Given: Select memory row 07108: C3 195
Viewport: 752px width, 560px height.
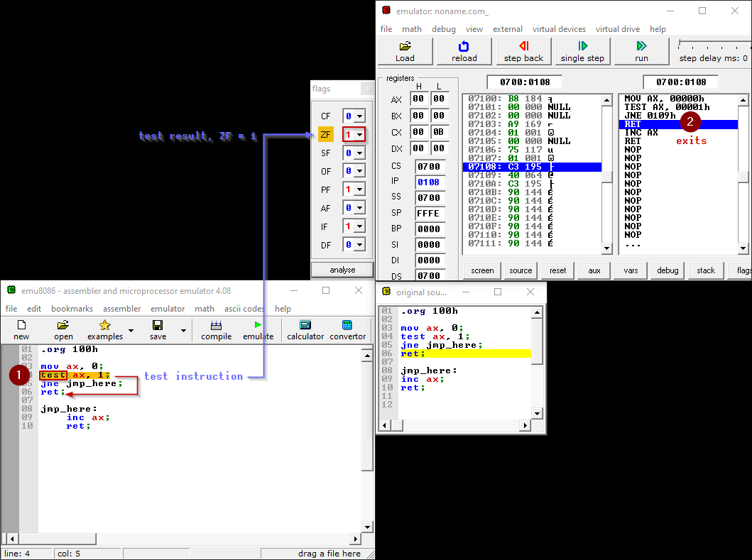Looking at the screenshot, I should 532,167.
